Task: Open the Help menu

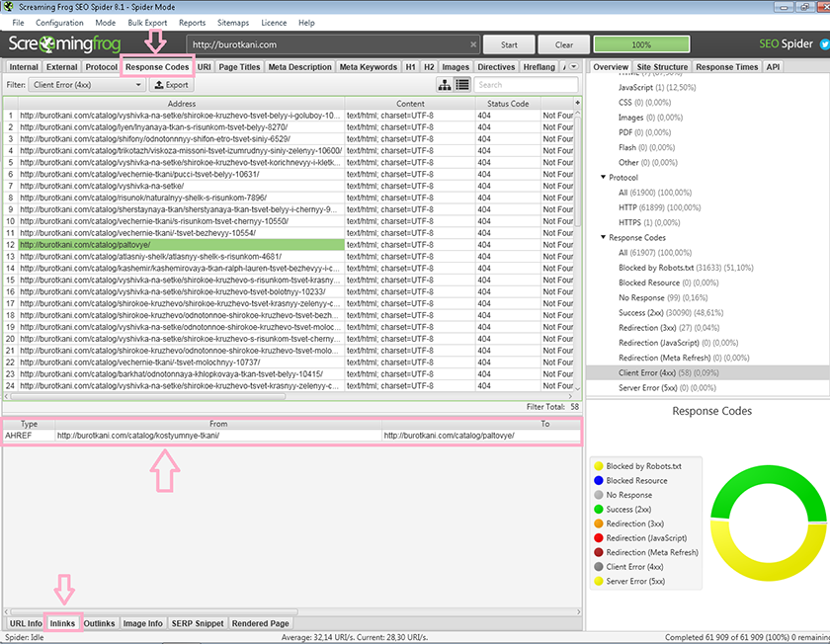Action: [306, 23]
